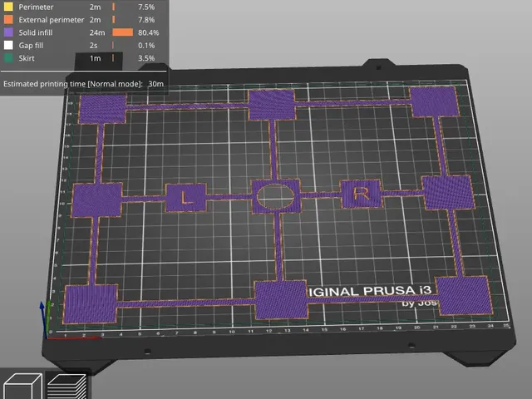The image size is (532, 399).
Task: Toggle the Skirt green swatch
Action: (8, 58)
